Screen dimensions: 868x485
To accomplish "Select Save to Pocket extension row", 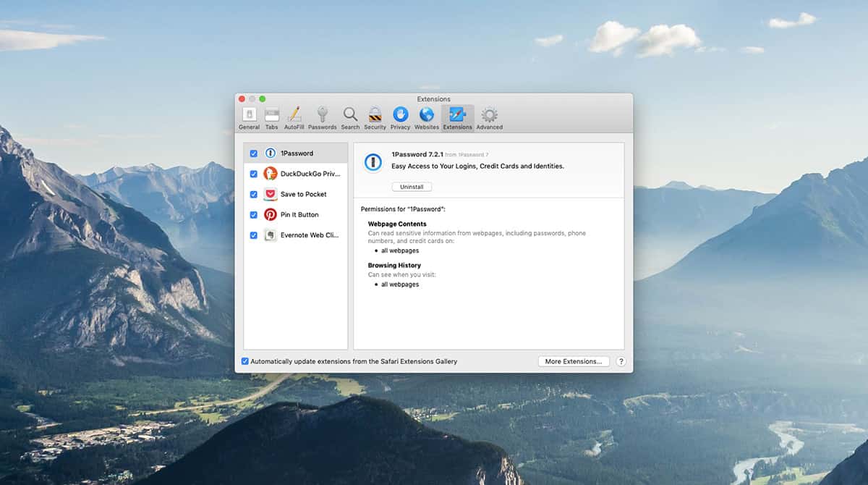I will coord(295,194).
